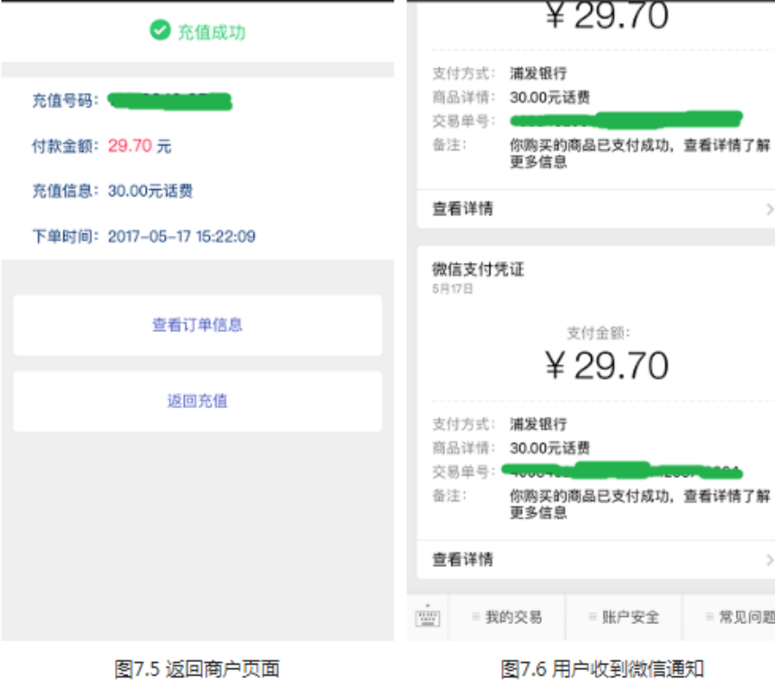Click the green success checkmark icon

[x=160, y=30]
